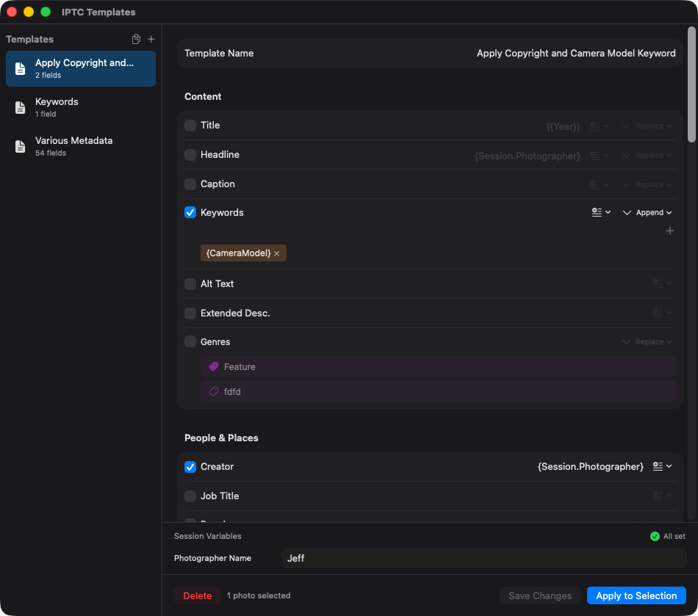Screen dimensions: 698x616
Task: Open the Title Replace mode dropdown
Action: (x=647, y=126)
